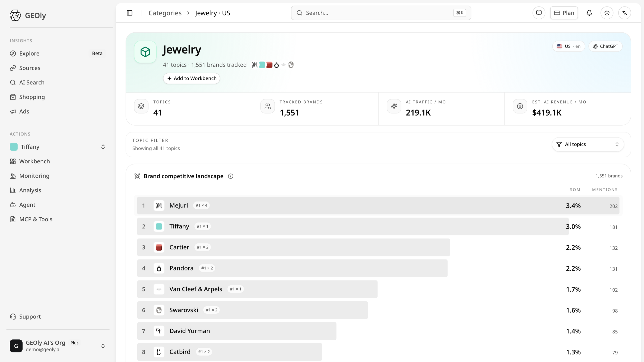Click the Van Cleef & Arpels logo in row 5
This screenshot has width=644, height=362.
click(x=159, y=289)
